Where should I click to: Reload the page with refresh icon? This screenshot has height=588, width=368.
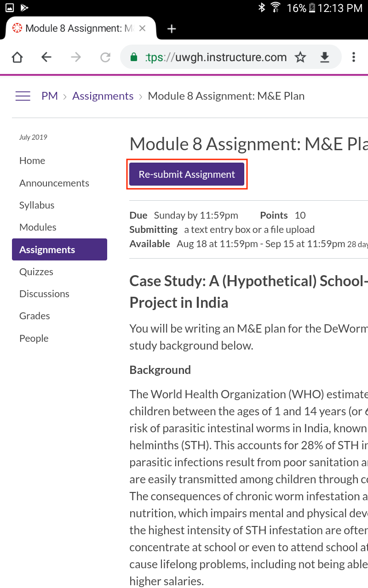(105, 57)
